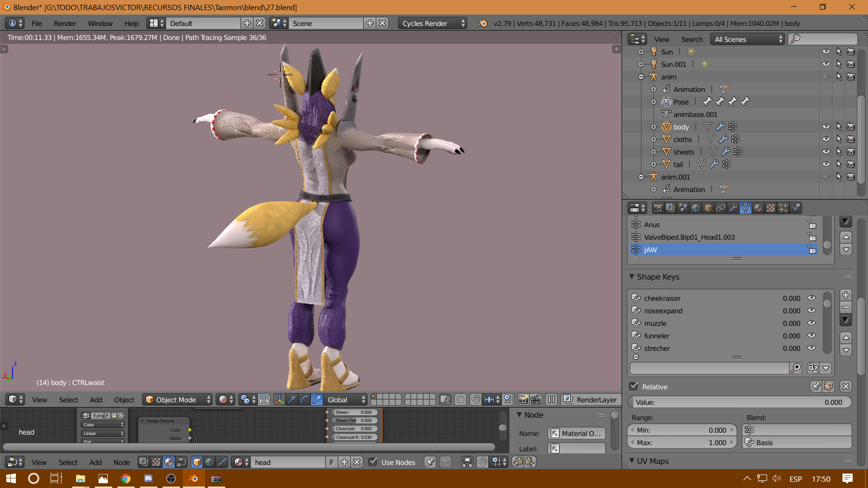Select the rotate manipulator icon
The height and width of the screenshot is (488, 868).
click(304, 399)
